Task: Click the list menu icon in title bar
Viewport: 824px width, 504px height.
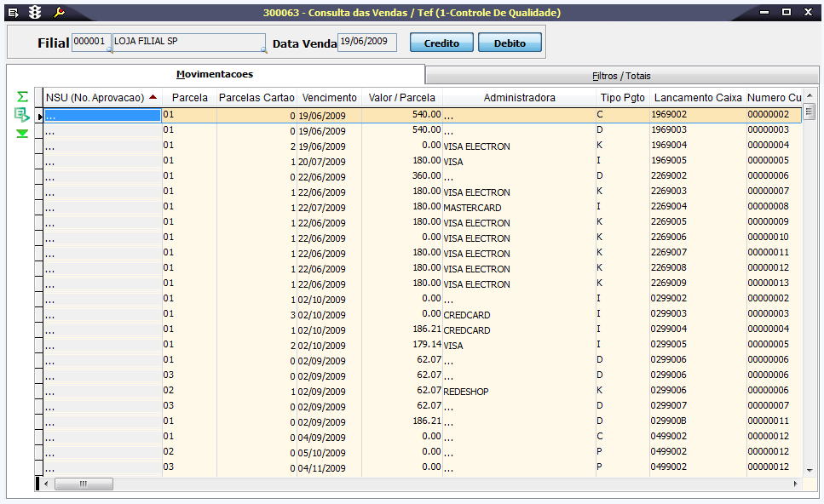Action: 13,12
